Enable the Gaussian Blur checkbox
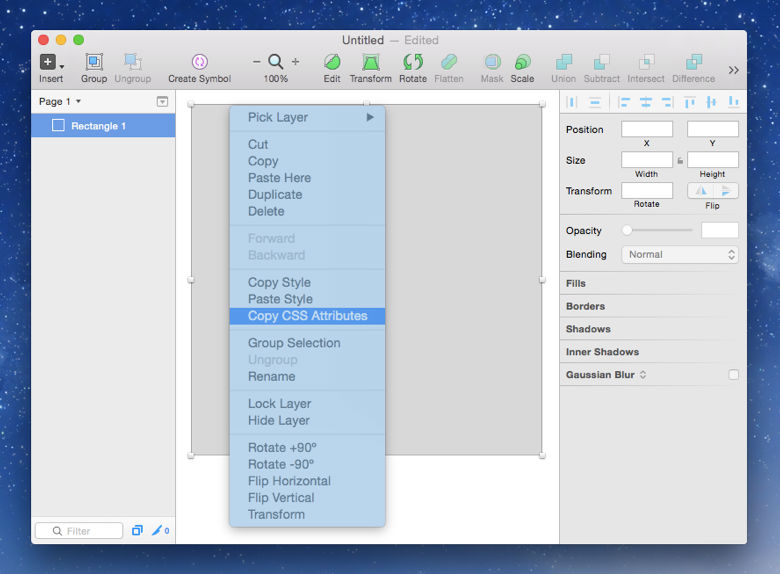 pyautogui.click(x=734, y=375)
